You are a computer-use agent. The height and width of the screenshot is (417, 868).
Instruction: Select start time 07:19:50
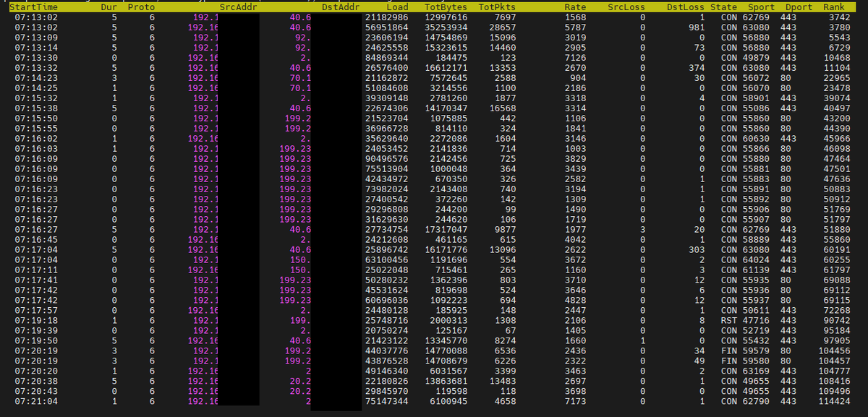(x=36, y=340)
